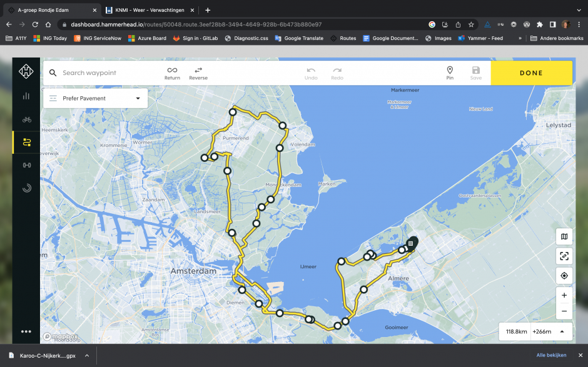Viewport: 588px width, 367px height.
Task: Open the Routes bookmark
Action: [x=343, y=38]
